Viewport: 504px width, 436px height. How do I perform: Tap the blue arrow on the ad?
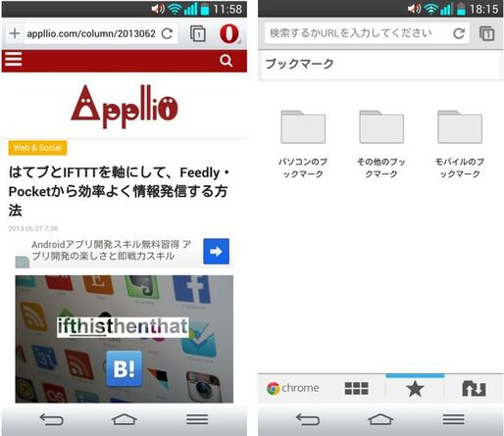[x=216, y=251]
